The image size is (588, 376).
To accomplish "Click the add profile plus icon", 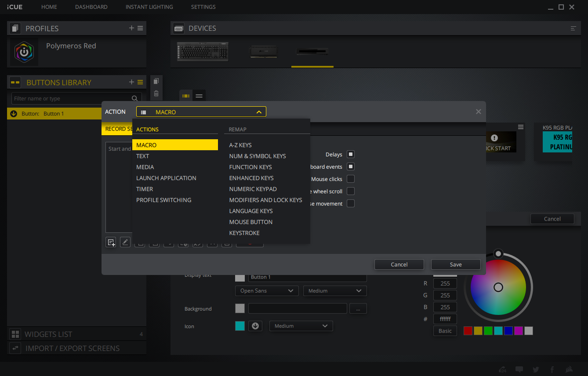I will pyautogui.click(x=131, y=28).
